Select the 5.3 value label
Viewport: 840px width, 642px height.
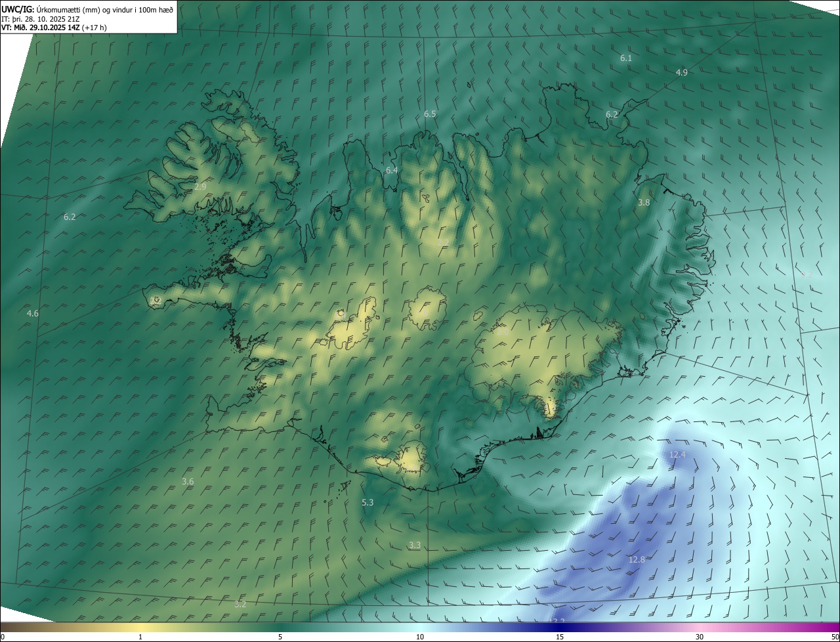click(x=367, y=502)
